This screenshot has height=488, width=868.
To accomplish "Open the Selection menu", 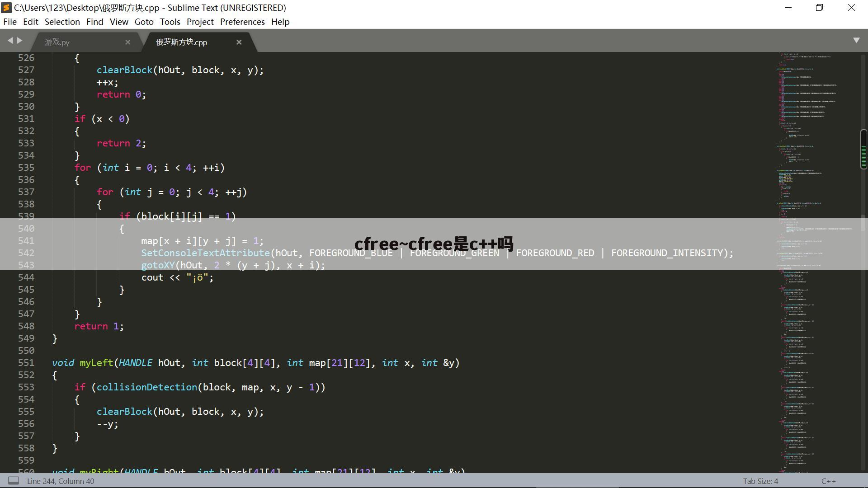I will pos(62,22).
